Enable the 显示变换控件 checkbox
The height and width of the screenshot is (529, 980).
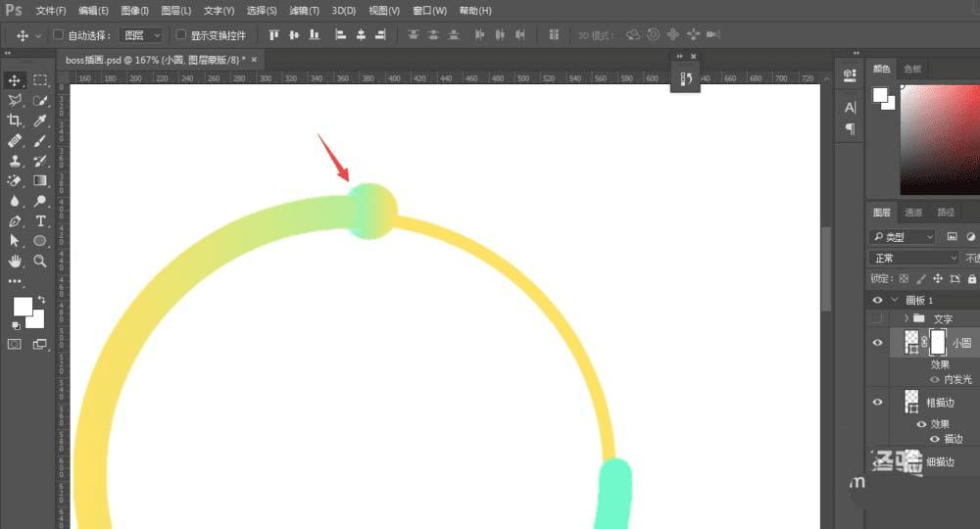point(180,35)
